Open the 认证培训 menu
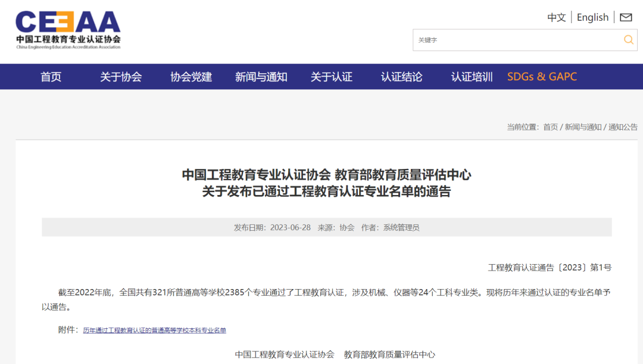This screenshot has height=364, width=643. tap(472, 77)
